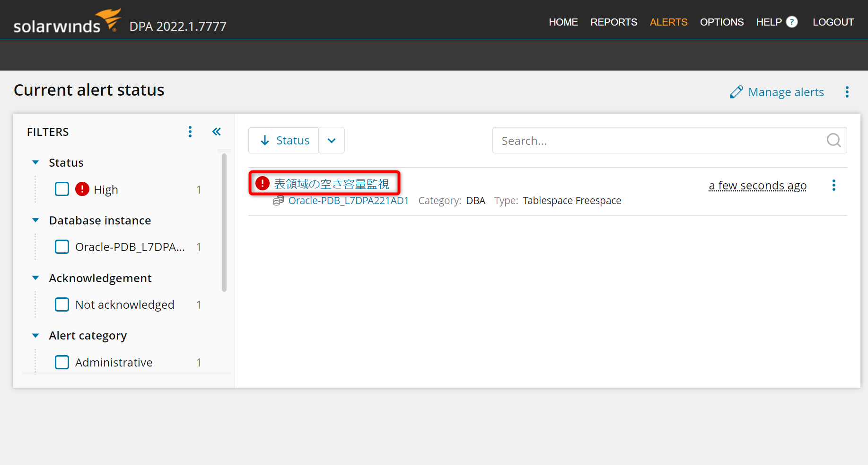Collapse the Filters panel with double chevron
The width and height of the screenshot is (868, 465).
(x=217, y=132)
